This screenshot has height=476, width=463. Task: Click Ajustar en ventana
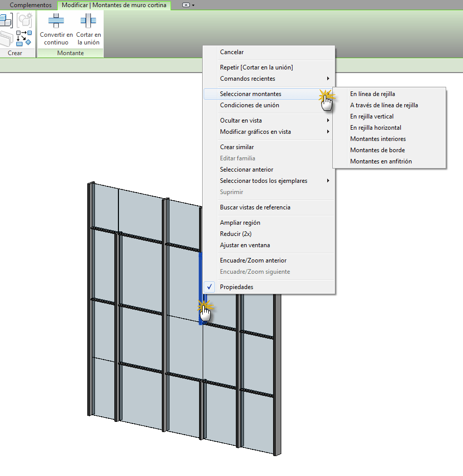(x=269, y=245)
